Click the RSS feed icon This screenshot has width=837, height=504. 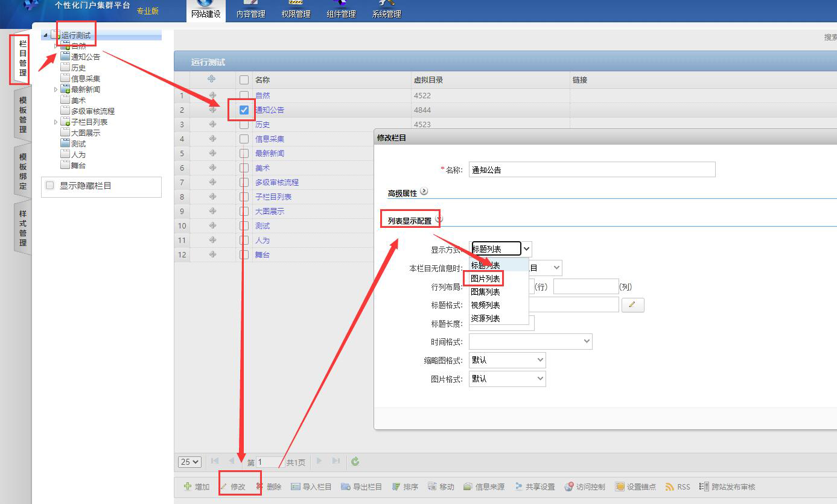670,487
